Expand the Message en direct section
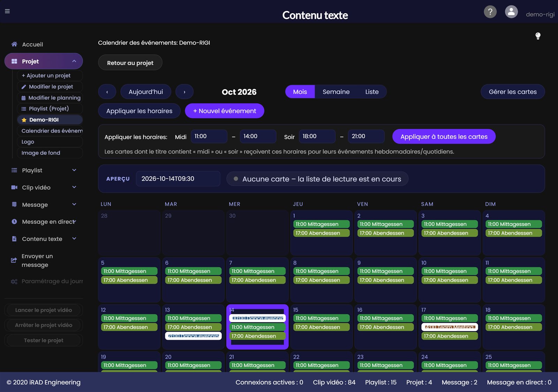The image size is (558, 392). (x=75, y=221)
